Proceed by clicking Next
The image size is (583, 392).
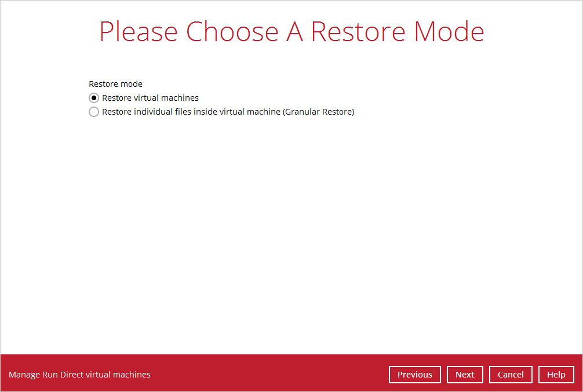coord(465,375)
